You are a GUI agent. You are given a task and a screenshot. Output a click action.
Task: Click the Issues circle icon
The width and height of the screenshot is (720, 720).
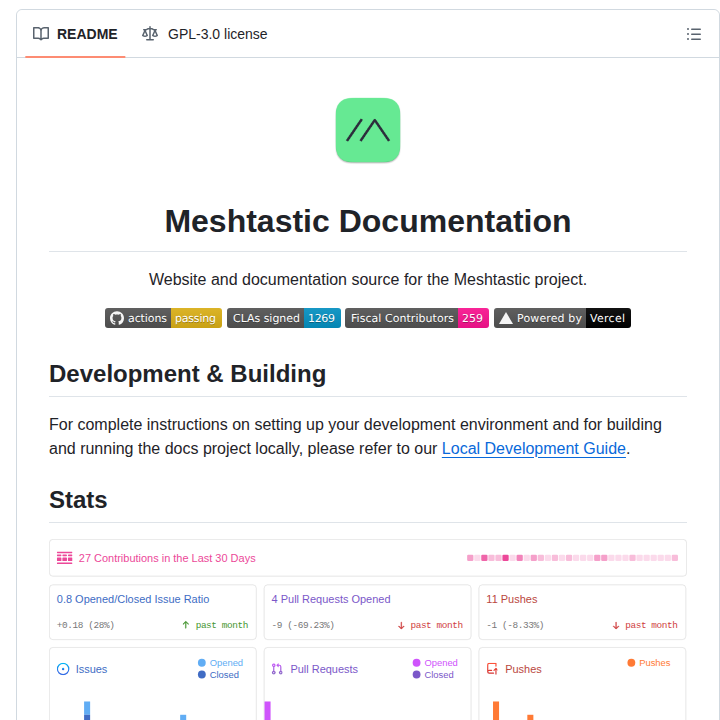(x=63, y=669)
